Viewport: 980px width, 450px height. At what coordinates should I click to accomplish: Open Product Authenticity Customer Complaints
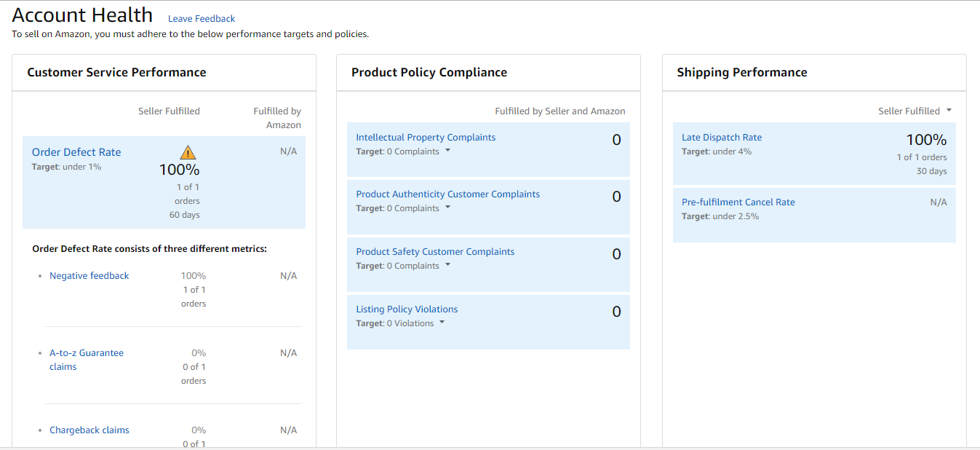coord(447,194)
